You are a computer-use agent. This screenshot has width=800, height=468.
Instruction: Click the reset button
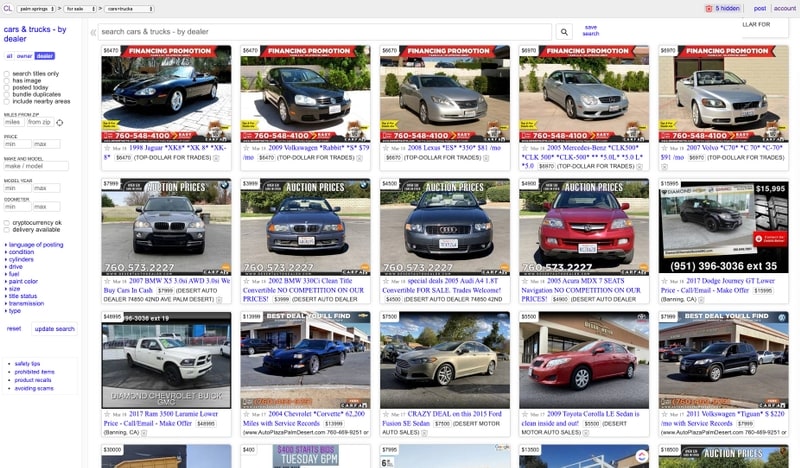tap(14, 329)
